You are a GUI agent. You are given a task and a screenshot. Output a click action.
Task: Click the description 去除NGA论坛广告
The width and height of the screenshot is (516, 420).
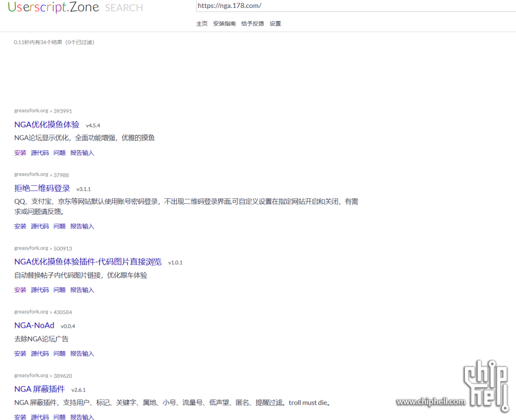42,339
